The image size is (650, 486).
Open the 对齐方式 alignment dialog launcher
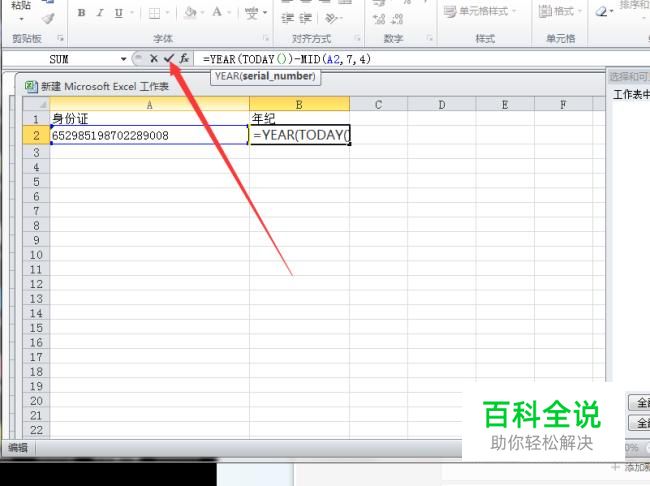357,39
